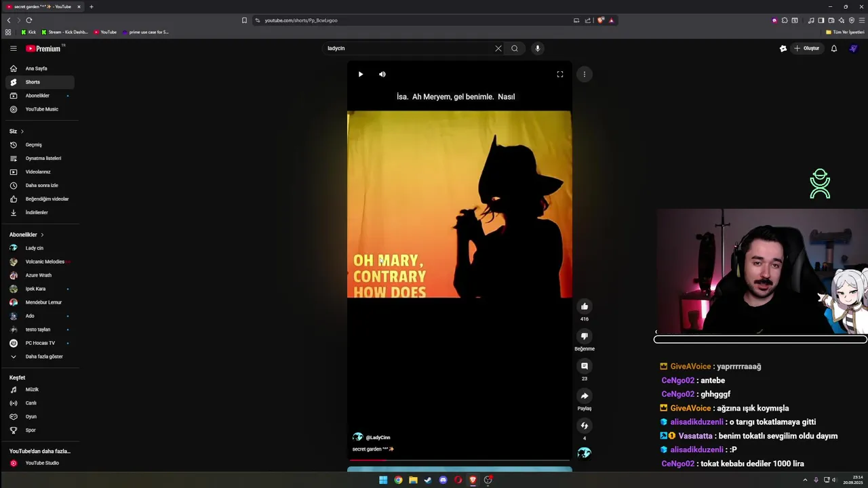Enter fullscreen on the Shorts player
Viewport: 868px width, 488px height.
click(560, 74)
